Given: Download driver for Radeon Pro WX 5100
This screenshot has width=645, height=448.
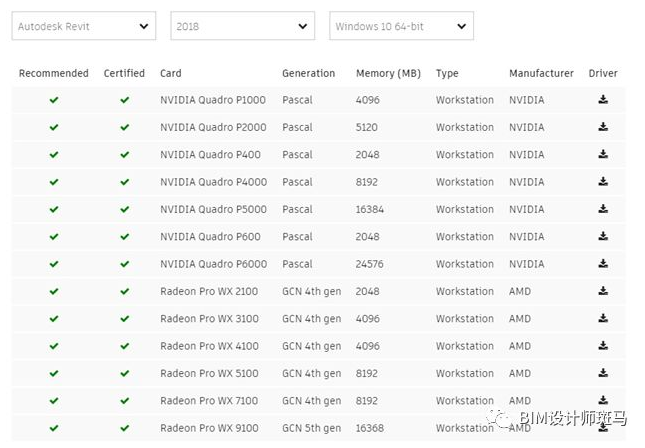Looking at the screenshot, I should coord(603,373).
